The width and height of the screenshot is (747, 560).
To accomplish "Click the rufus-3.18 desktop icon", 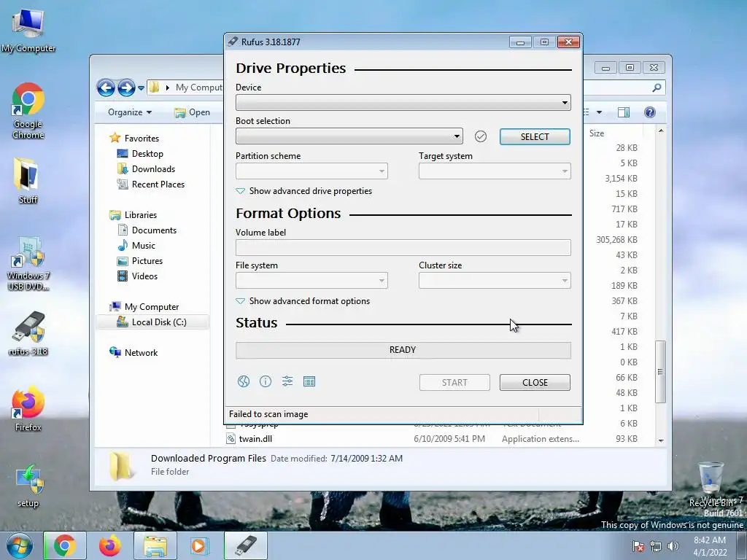I will [x=28, y=334].
